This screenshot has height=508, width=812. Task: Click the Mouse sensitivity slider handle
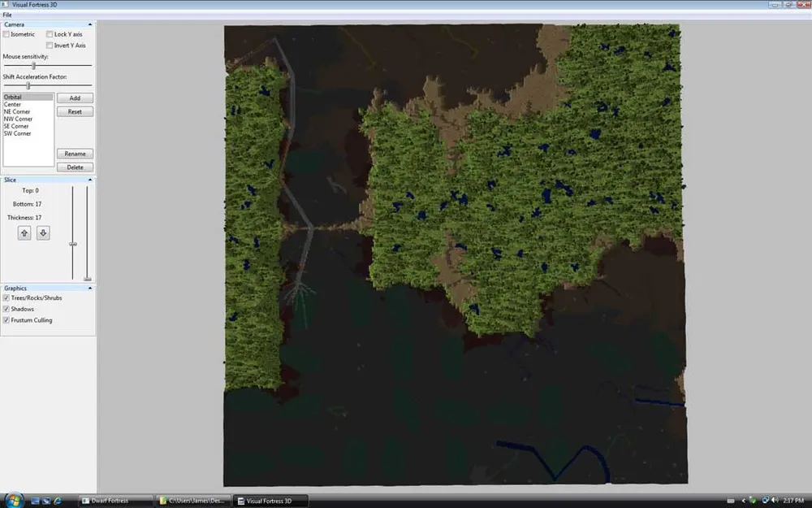tap(33, 66)
